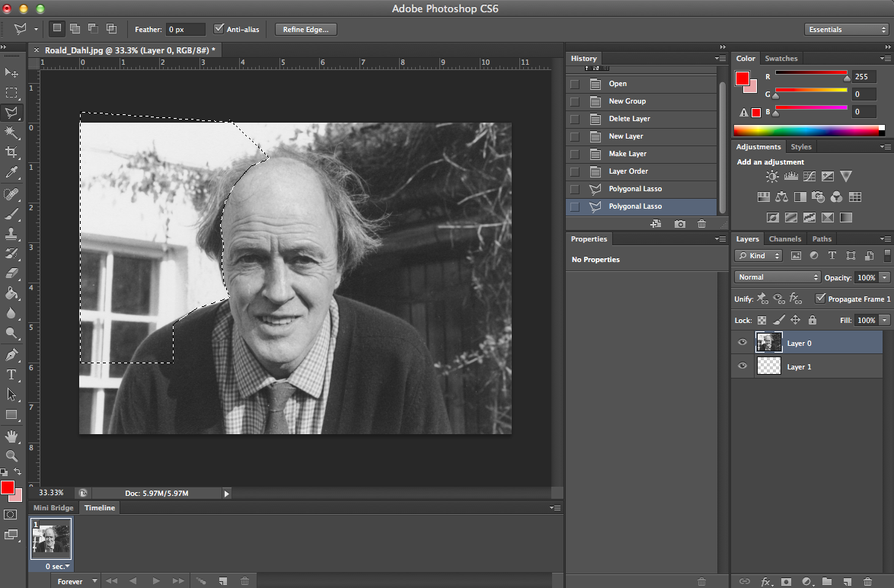This screenshot has width=894, height=588.
Task: Select the Magic Wand tool
Action: click(11, 133)
